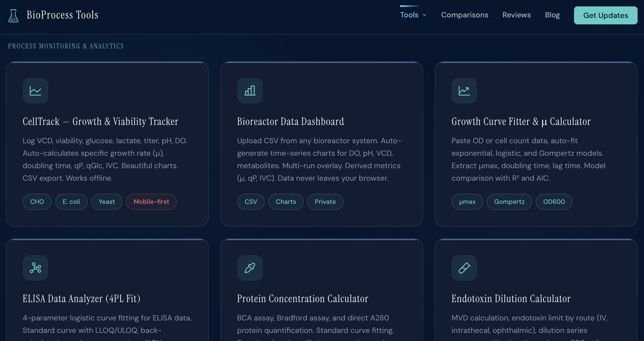The height and width of the screenshot is (341, 644).
Task: Click the ELISA Analyzer molecule network icon
Action: click(x=35, y=268)
